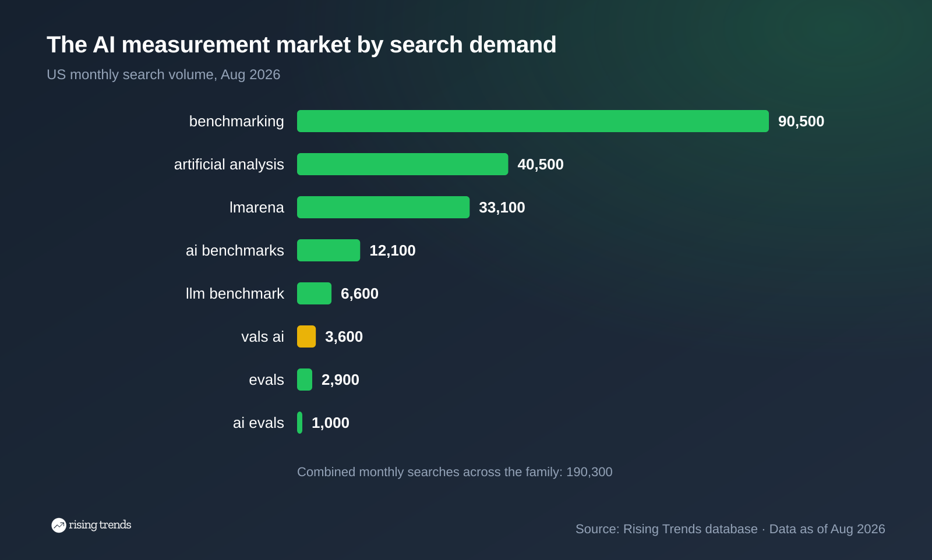Click the 'lmarena' row label

pos(257,207)
